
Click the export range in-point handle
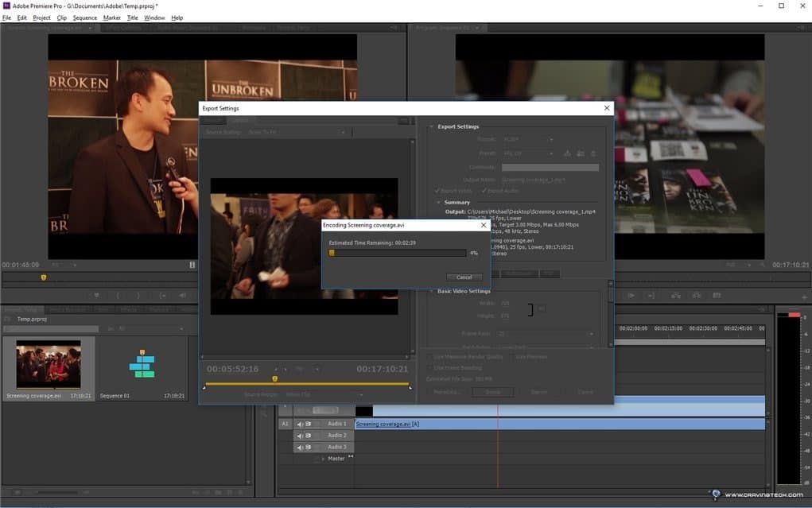click(x=204, y=387)
